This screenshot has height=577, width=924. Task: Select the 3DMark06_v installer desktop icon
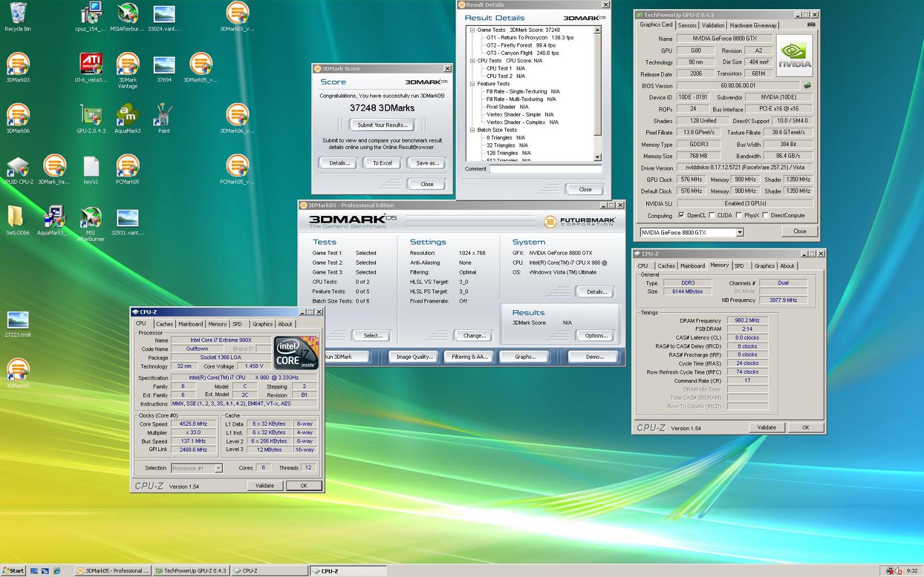pyautogui.click(x=237, y=118)
